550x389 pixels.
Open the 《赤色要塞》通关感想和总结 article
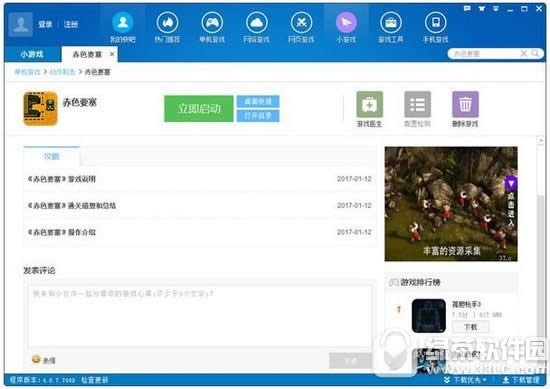tap(72, 206)
